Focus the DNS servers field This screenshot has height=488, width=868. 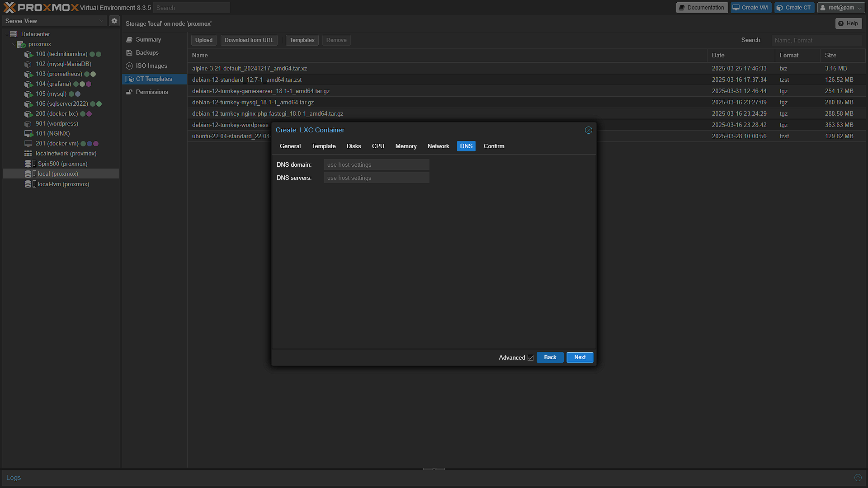point(377,178)
